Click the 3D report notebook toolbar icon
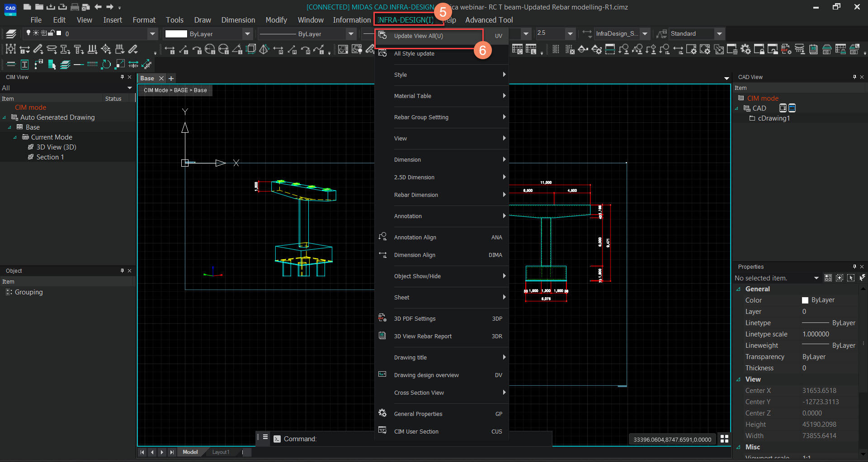Image resolution: width=868 pixels, height=462 pixels. tap(813, 49)
